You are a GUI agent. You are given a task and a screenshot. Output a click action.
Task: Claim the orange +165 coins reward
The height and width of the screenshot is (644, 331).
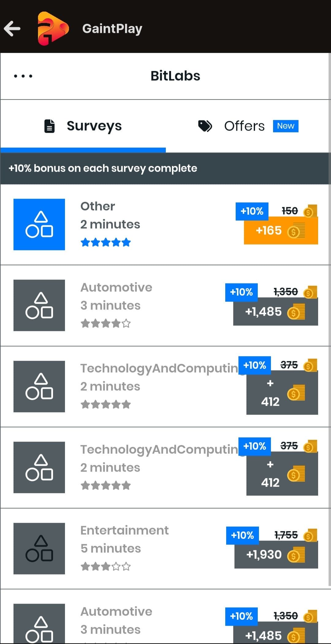pyautogui.click(x=280, y=231)
